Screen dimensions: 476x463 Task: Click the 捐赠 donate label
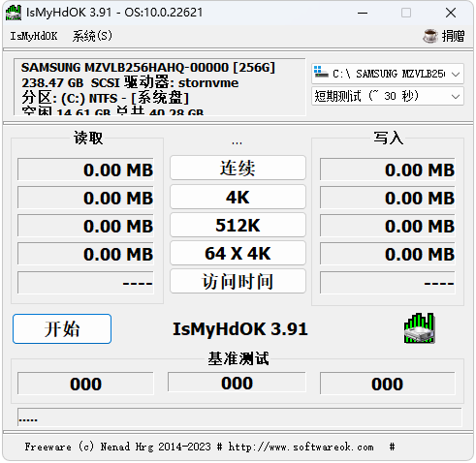pyautogui.click(x=453, y=36)
